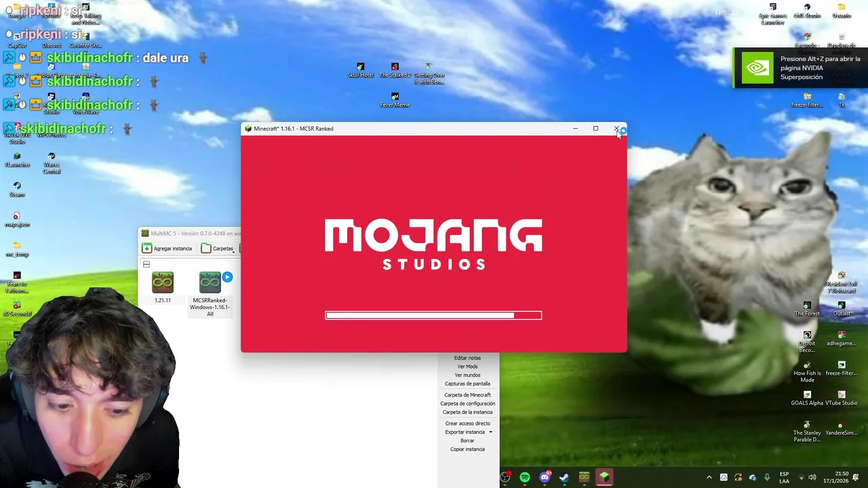Open the clock showing 21:50
This screenshot has width=868, height=488.
coord(836,477)
